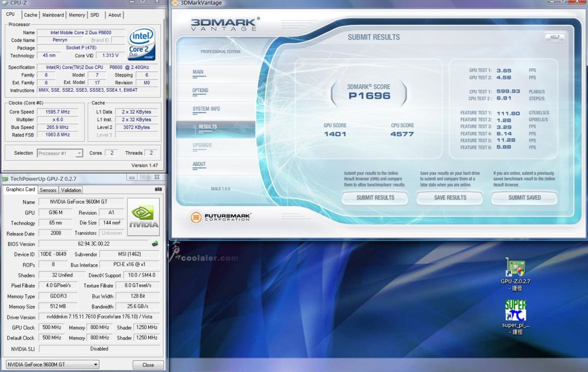
Task: Click the SUBMIT RESULTS button
Action: coord(375,198)
